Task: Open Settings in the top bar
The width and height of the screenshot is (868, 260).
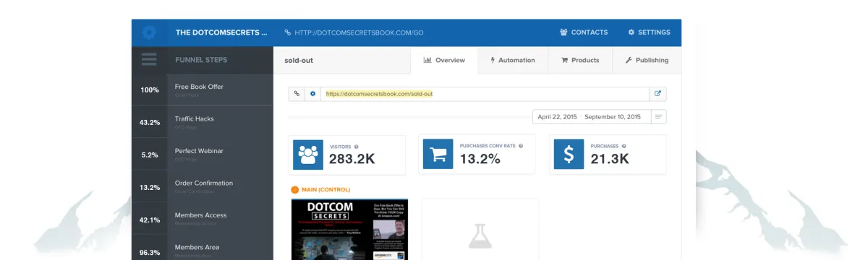Action: pyautogui.click(x=649, y=32)
